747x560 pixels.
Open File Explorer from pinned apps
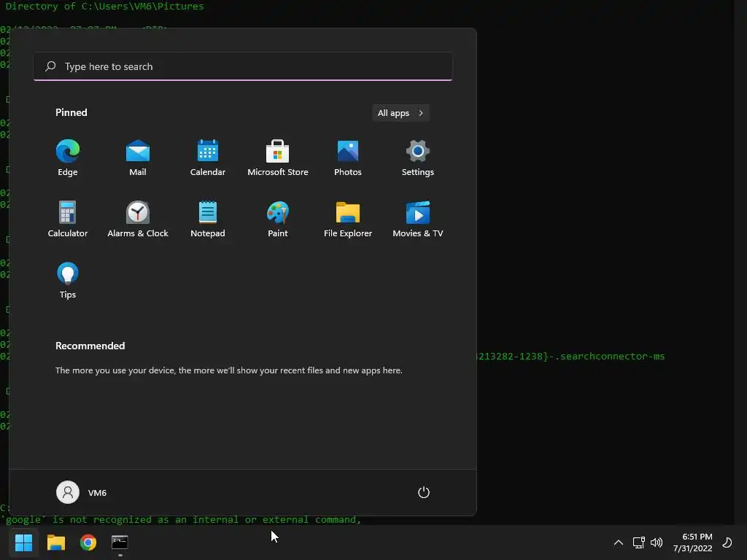[348, 219]
